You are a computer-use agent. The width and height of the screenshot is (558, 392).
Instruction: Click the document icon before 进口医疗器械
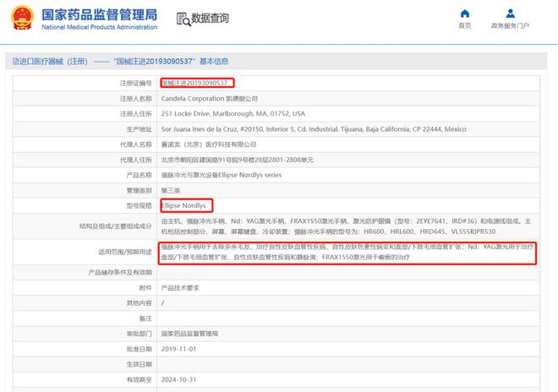click(x=16, y=61)
